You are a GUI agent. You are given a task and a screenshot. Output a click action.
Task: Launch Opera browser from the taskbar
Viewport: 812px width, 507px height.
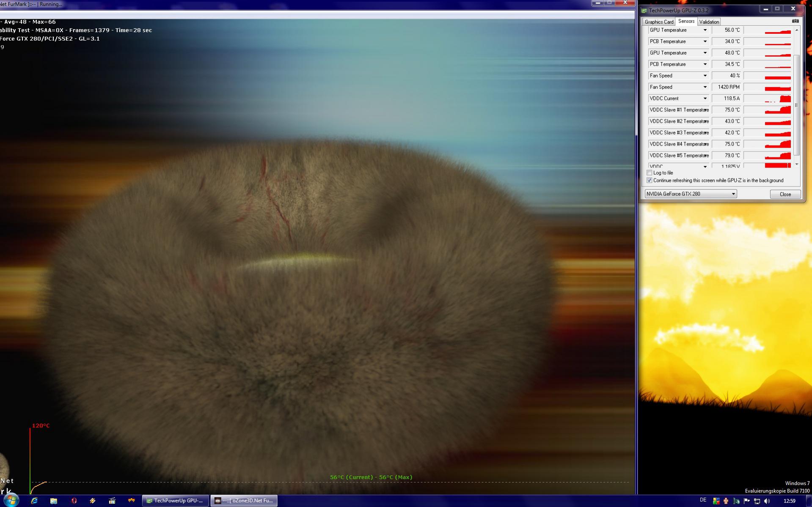[74, 501]
